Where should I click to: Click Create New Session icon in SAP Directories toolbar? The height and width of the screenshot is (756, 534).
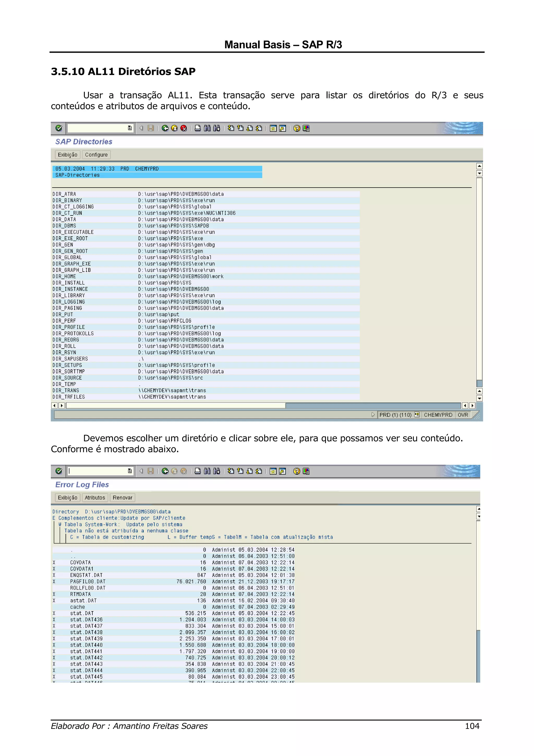point(273,128)
